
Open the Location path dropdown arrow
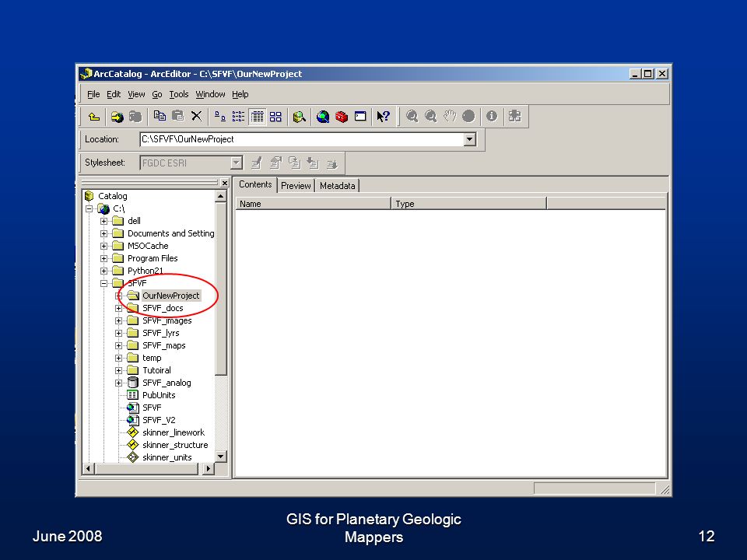point(470,139)
